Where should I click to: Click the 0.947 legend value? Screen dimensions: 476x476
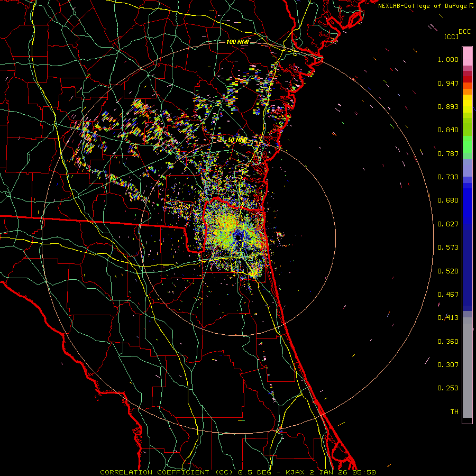[x=448, y=83]
